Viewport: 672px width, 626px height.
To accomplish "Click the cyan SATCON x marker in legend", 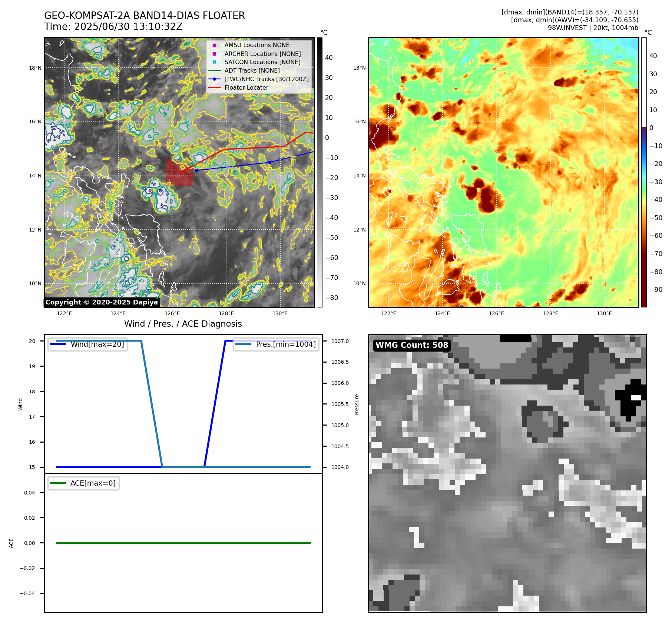I will [214, 62].
